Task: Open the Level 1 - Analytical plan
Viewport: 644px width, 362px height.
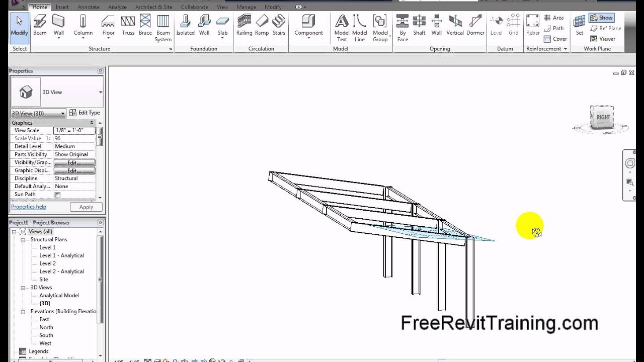Action: (x=61, y=255)
